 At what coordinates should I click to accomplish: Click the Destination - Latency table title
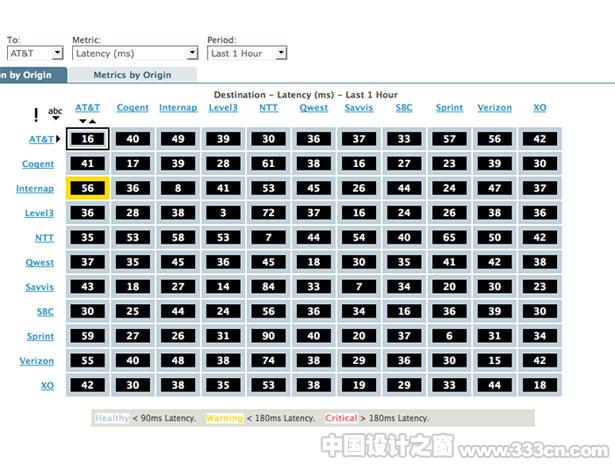(x=306, y=95)
